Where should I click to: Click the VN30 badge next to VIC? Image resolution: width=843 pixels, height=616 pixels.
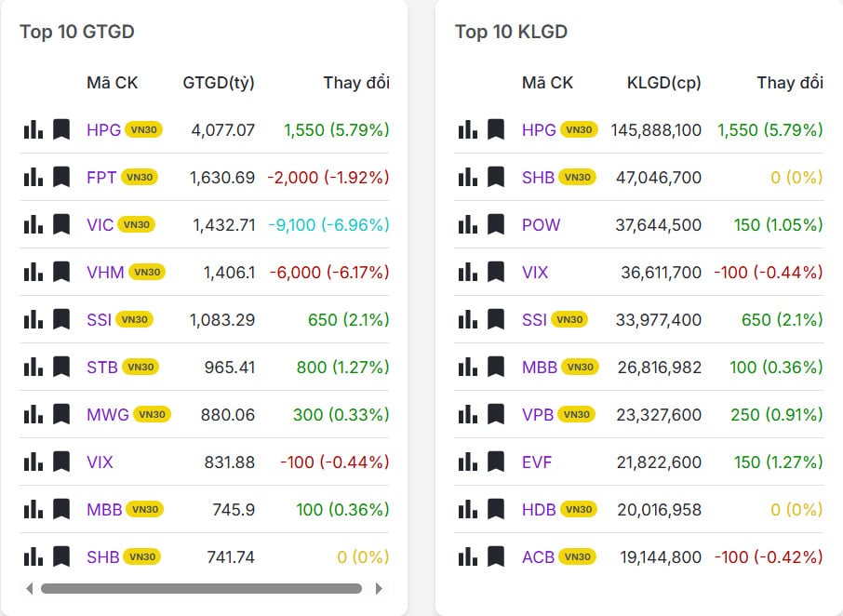(137, 224)
